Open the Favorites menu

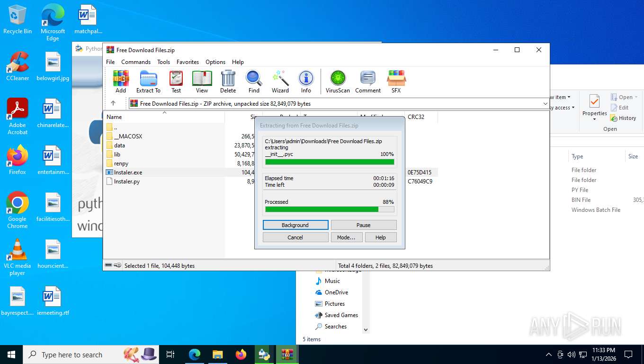point(188,62)
